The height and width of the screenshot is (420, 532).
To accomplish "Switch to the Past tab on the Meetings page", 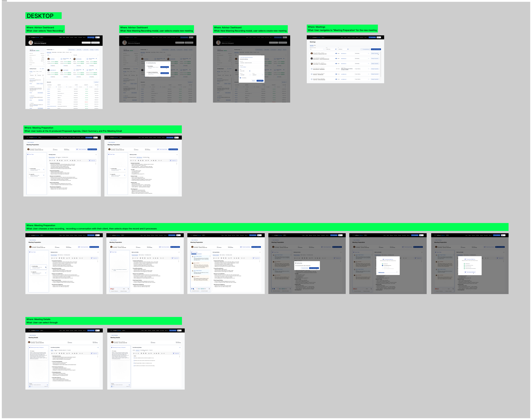I will click(315, 45).
